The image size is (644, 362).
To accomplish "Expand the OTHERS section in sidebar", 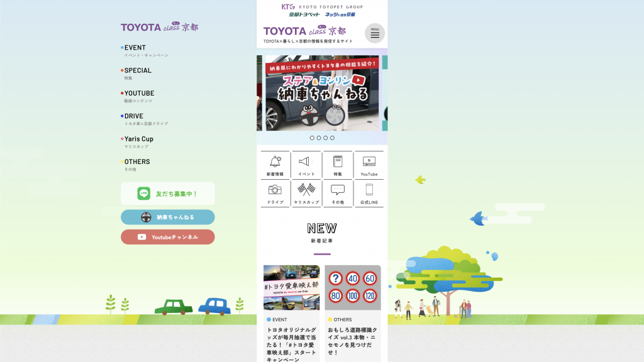I will click(x=136, y=162).
